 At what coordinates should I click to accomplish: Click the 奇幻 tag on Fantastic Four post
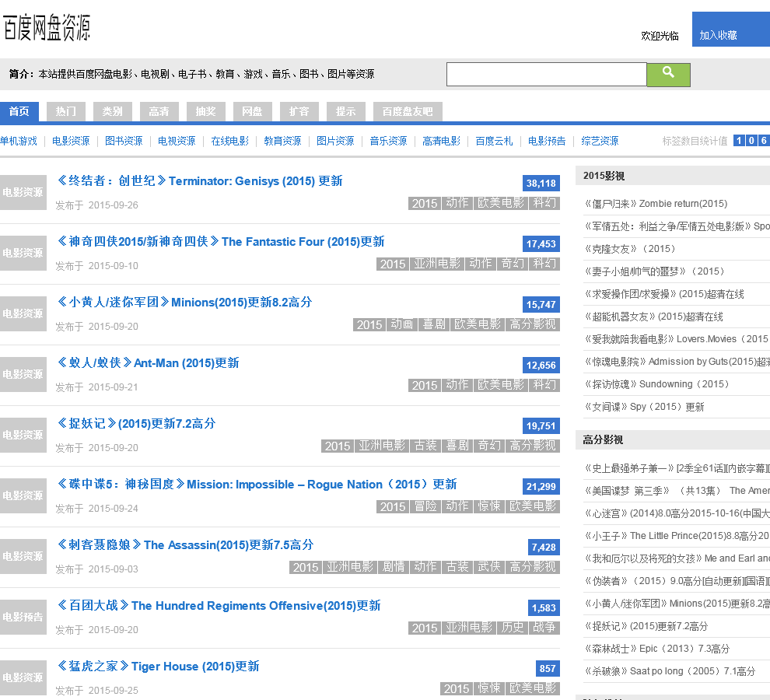(513, 264)
